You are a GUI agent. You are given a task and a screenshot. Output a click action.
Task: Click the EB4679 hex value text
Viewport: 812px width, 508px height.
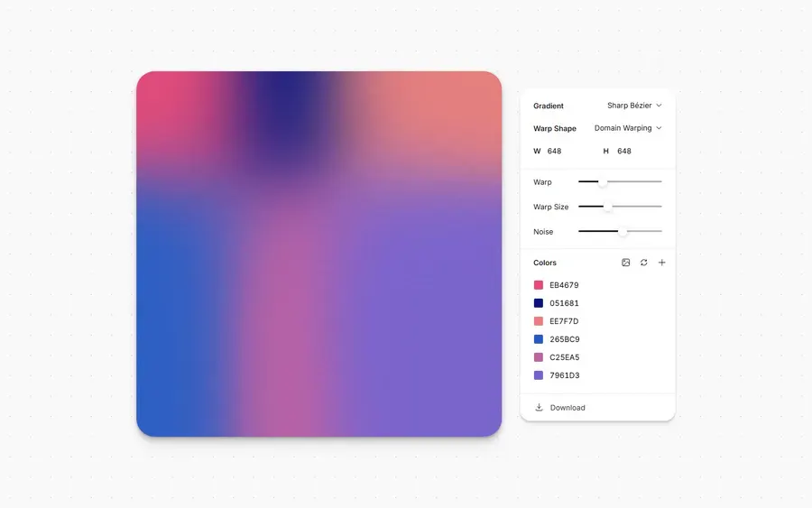coord(564,285)
